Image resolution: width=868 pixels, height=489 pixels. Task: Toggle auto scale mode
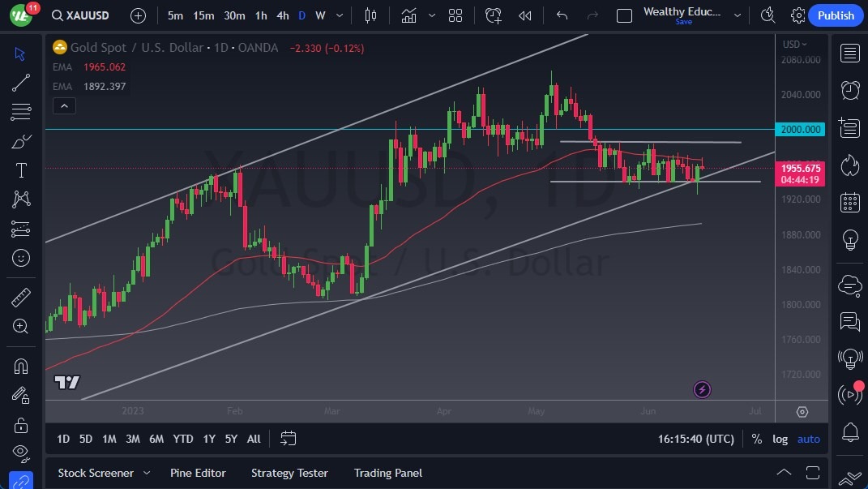(808, 439)
